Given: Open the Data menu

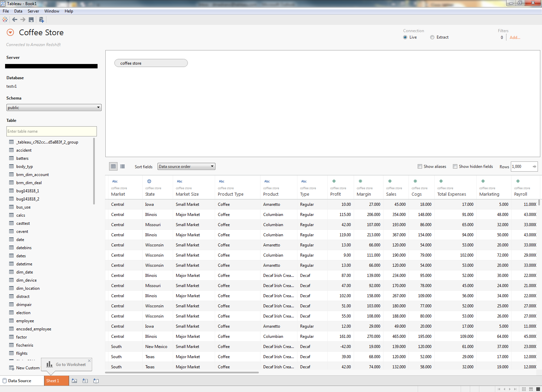Looking at the screenshot, I should (18, 11).
